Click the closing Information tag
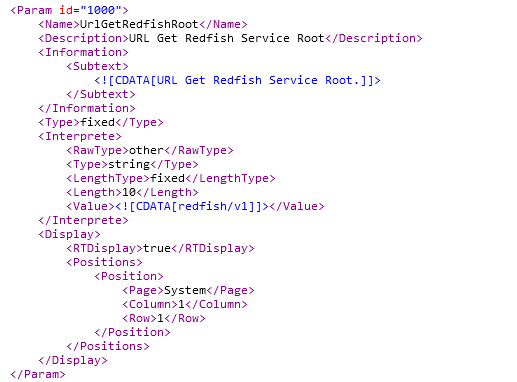 pos(87,108)
